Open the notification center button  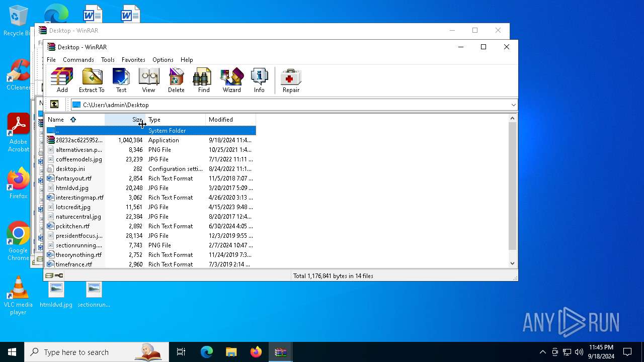coord(627,352)
